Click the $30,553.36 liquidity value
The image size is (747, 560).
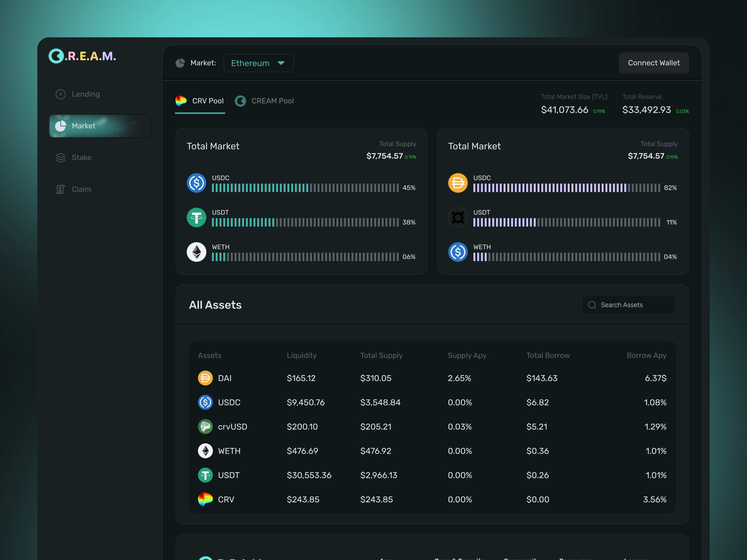[x=309, y=475]
